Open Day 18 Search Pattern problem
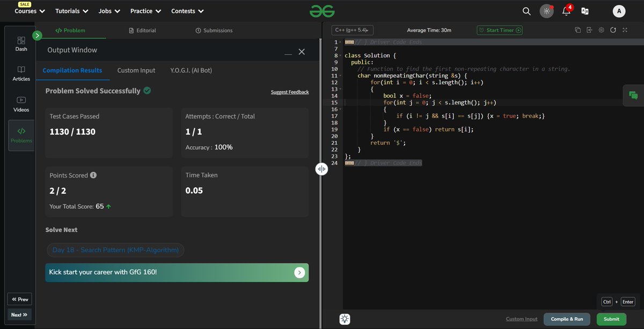The width and height of the screenshot is (644, 329). click(115, 250)
